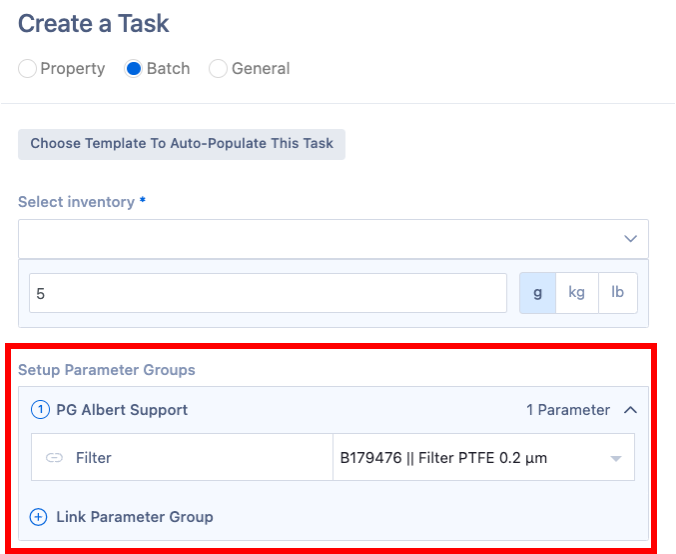
Task: Click the quantity input field showing 5
Action: [268, 293]
